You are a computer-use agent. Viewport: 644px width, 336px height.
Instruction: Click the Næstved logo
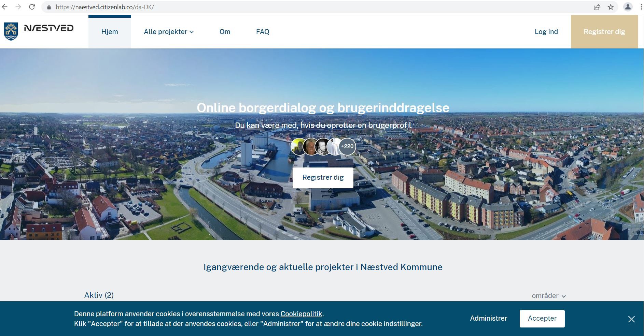point(39,31)
